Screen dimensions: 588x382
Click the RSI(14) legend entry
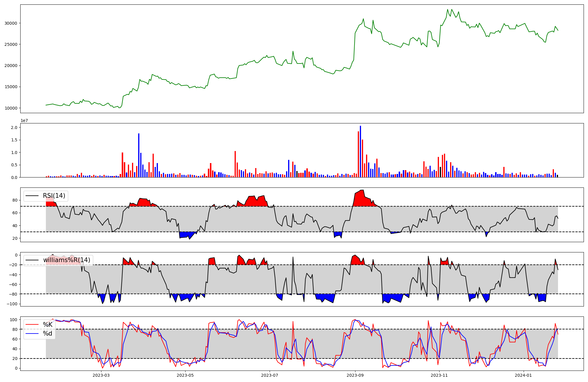click(x=54, y=196)
